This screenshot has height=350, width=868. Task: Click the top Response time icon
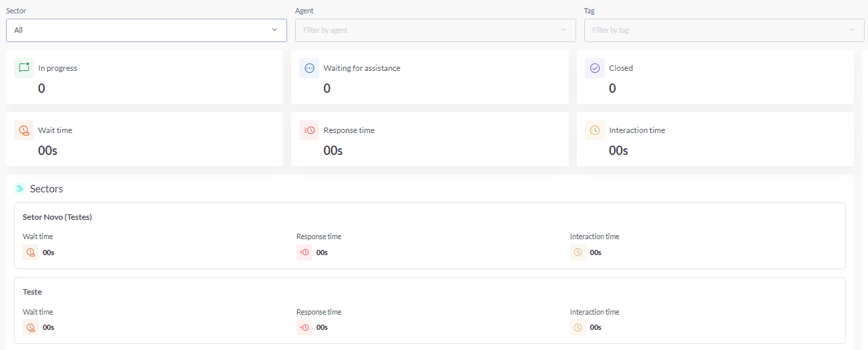[309, 130]
